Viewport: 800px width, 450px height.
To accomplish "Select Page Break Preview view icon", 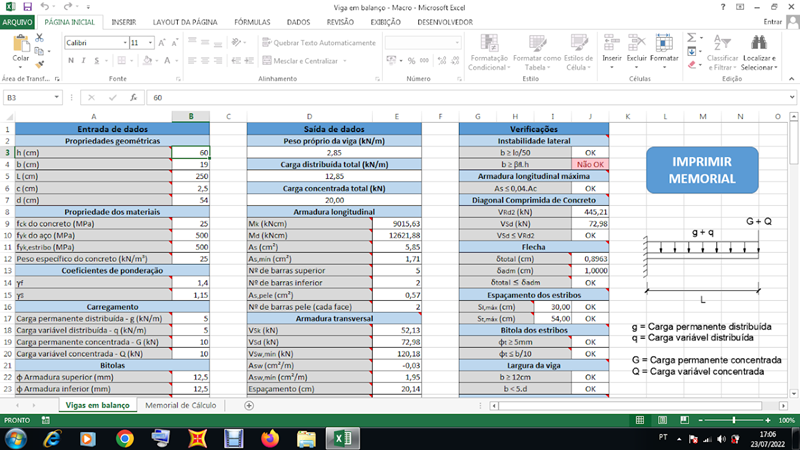I will pos(684,420).
